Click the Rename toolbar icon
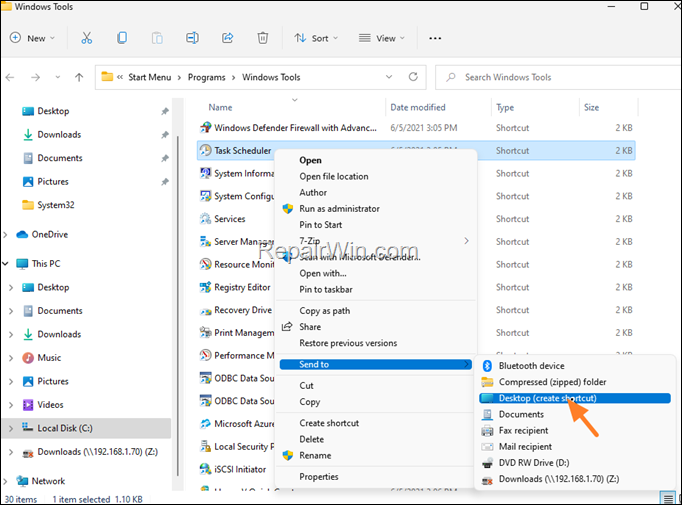The width and height of the screenshot is (682, 505). [192, 38]
